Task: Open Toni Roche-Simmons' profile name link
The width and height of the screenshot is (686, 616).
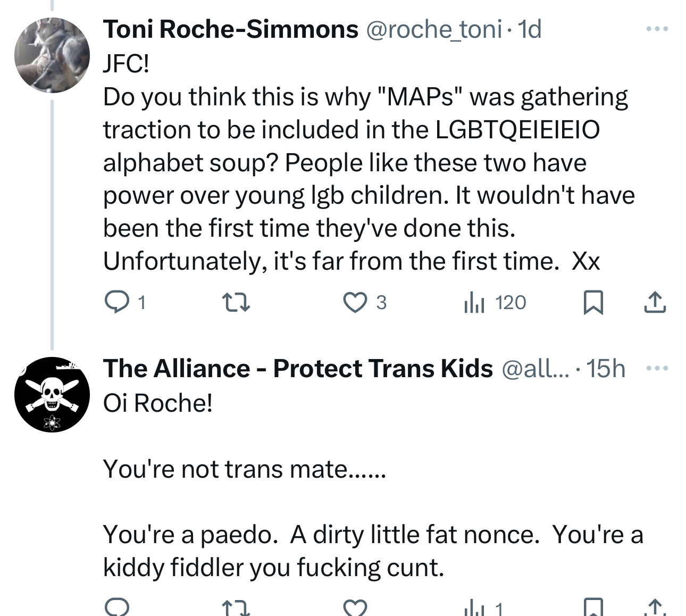Action: [x=231, y=29]
